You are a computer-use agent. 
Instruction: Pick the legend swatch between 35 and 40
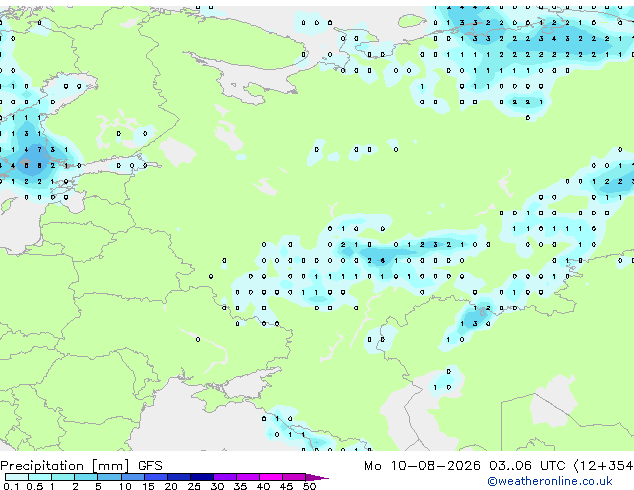click(x=248, y=477)
